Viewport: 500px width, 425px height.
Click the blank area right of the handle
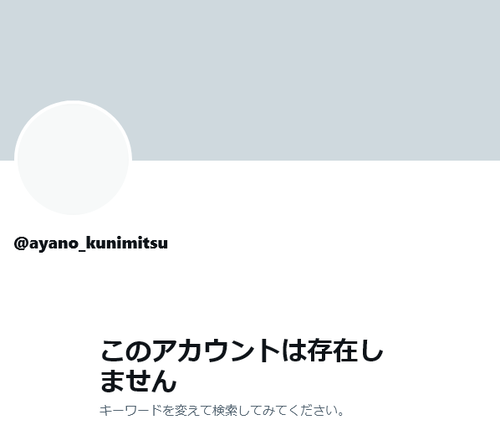click(x=333, y=243)
